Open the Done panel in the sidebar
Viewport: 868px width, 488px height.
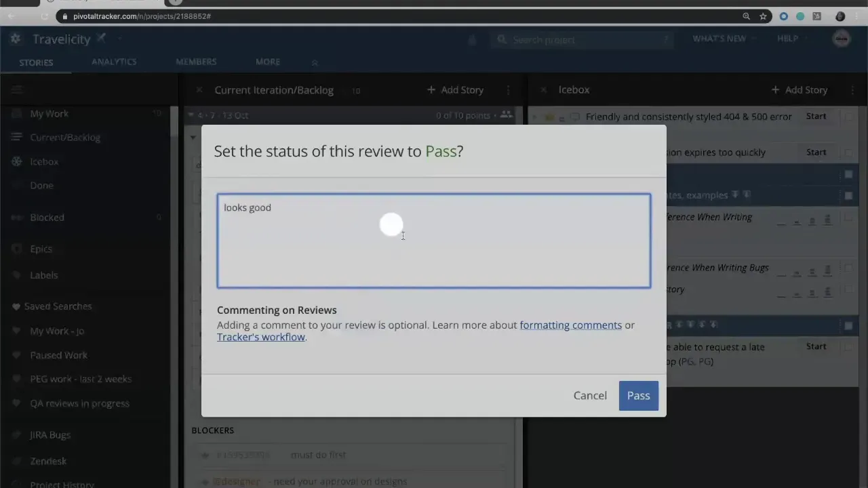[x=41, y=185]
